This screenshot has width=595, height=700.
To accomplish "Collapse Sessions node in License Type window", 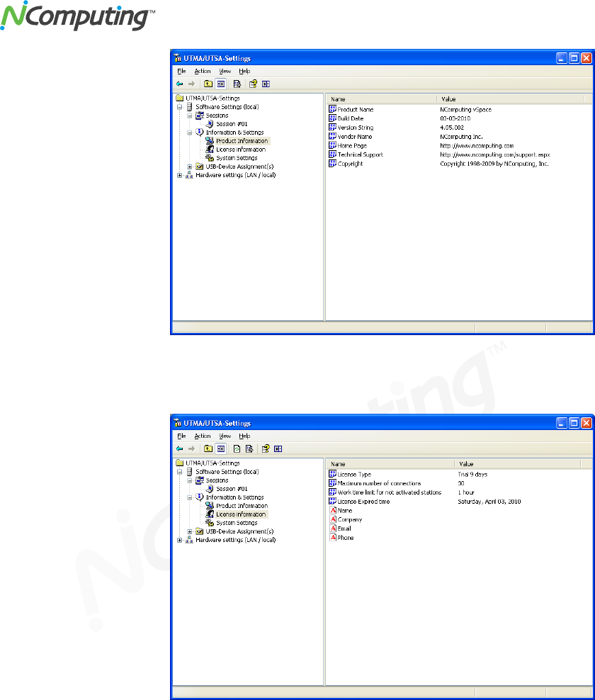I will point(190,480).
